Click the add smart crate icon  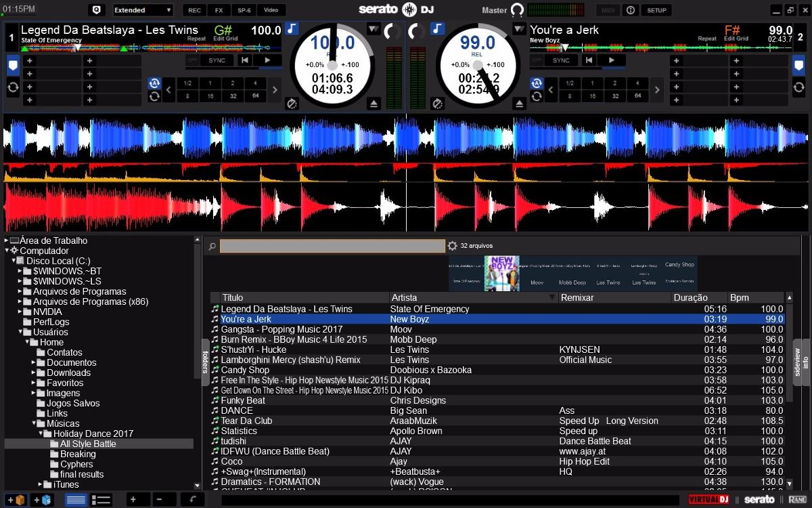coord(42,500)
